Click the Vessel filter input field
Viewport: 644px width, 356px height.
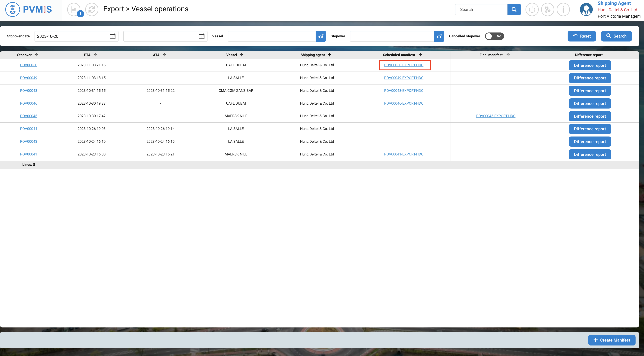pos(271,36)
